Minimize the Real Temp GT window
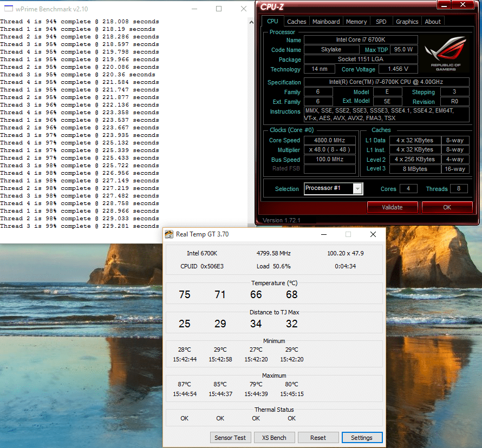This screenshot has height=448, width=482. (324, 234)
